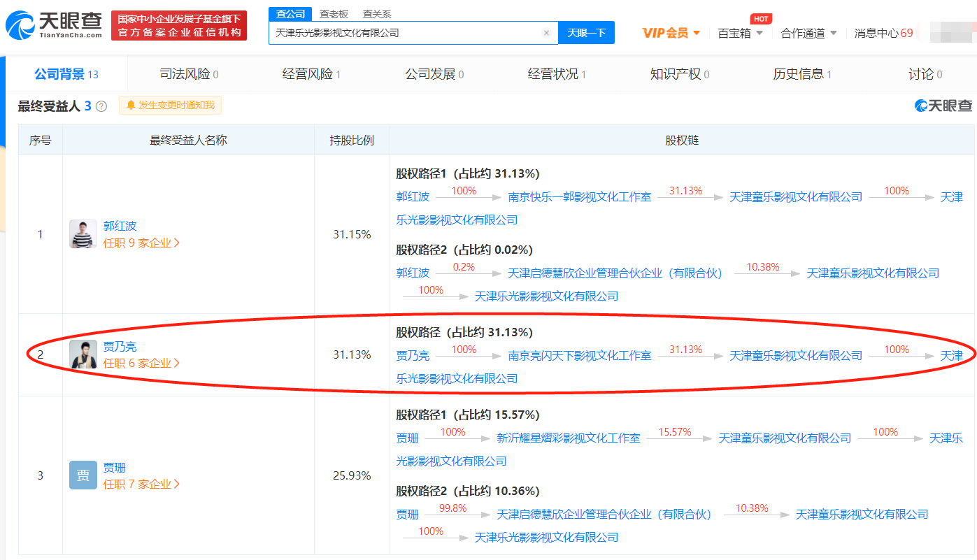Open the 讨论 tab
Image resolution: width=977 pixels, height=560 pixels.
(925, 74)
